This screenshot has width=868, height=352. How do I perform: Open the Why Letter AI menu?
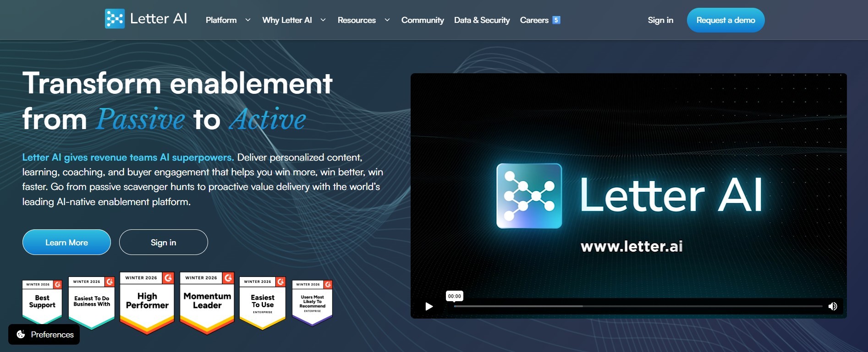click(x=287, y=20)
